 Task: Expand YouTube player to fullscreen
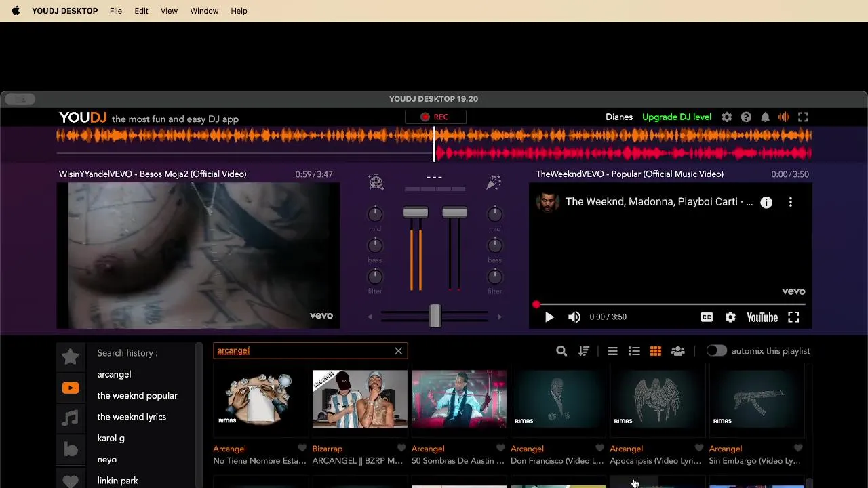pos(793,317)
